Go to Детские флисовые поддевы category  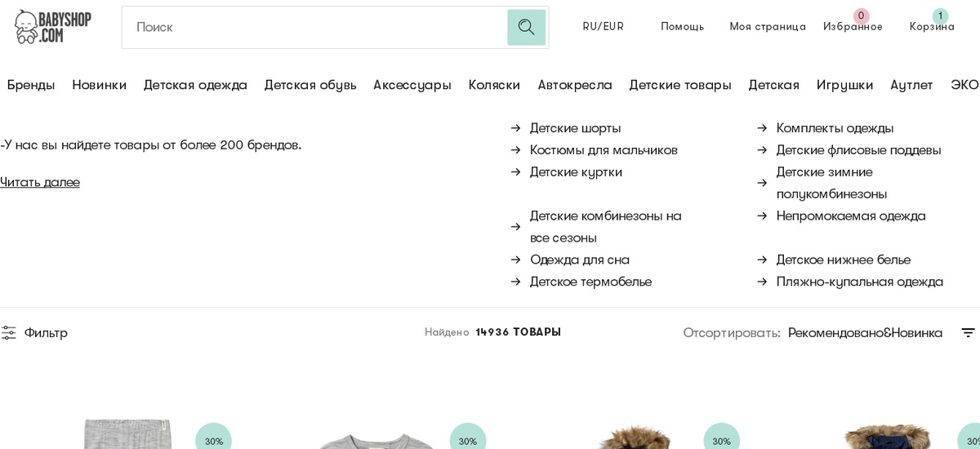pos(858,150)
